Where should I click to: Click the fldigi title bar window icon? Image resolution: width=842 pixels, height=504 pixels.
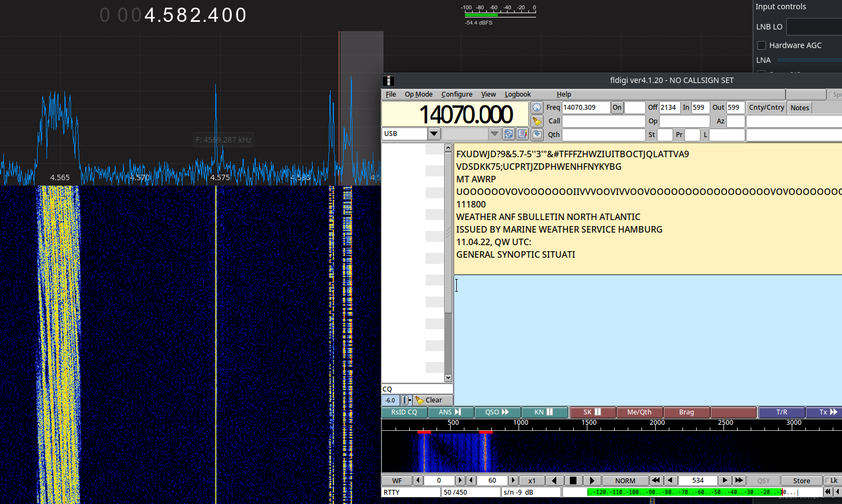click(x=388, y=81)
